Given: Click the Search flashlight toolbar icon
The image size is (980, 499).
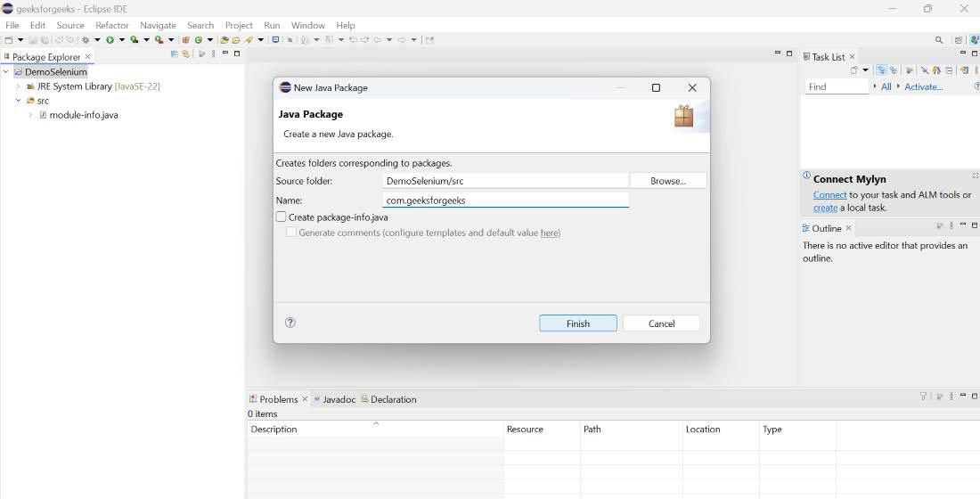Looking at the screenshot, I should click(248, 40).
